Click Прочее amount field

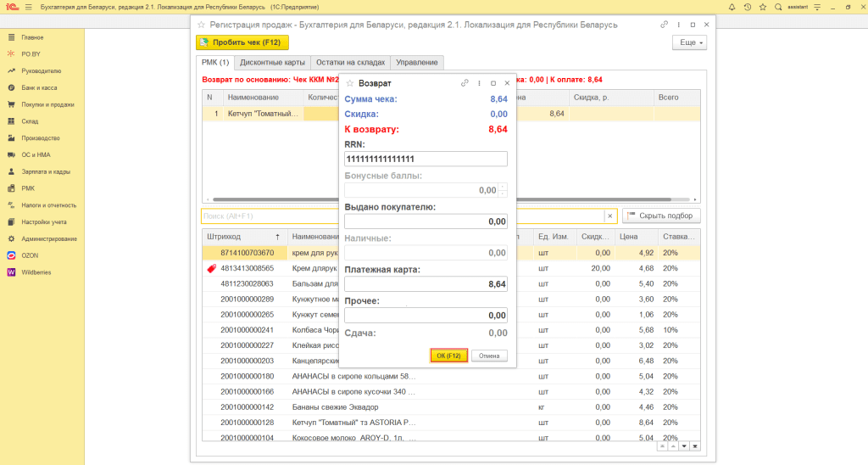click(x=426, y=316)
